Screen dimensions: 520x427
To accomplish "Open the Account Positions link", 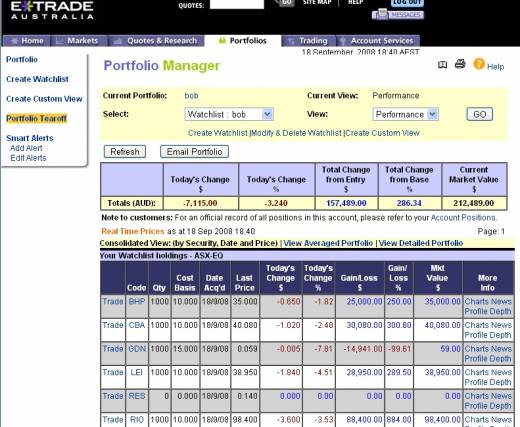I will (x=463, y=218).
